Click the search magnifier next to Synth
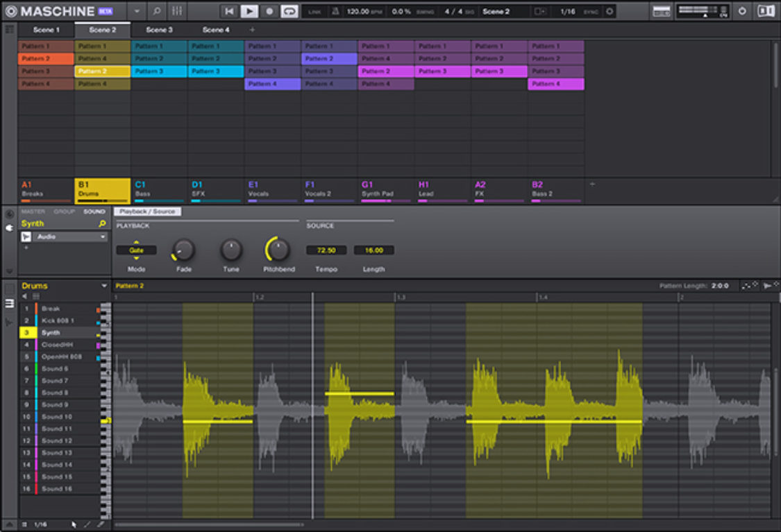This screenshot has width=781, height=532. (x=101, y=223)
